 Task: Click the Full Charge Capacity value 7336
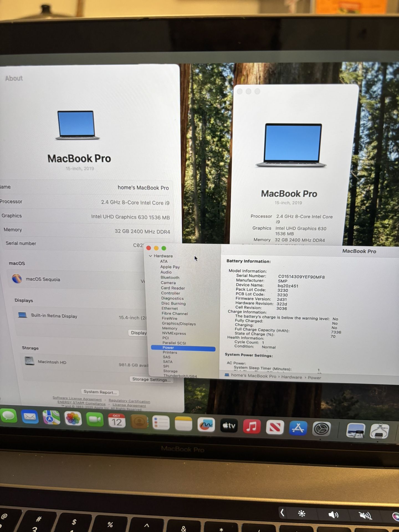[x=336, y=332]
